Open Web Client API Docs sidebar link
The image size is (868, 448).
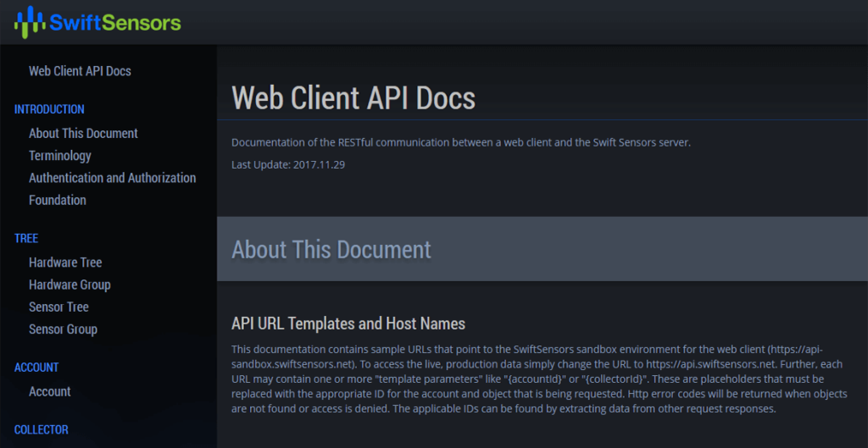coord(80,71)
